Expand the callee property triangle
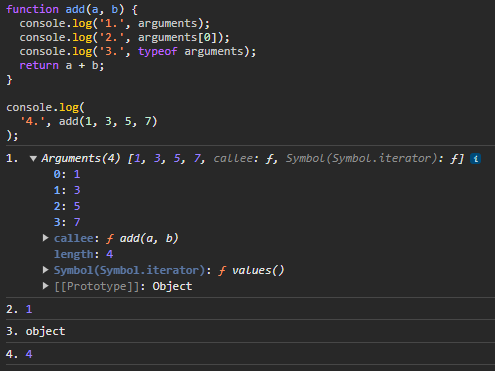 (46, 238)
